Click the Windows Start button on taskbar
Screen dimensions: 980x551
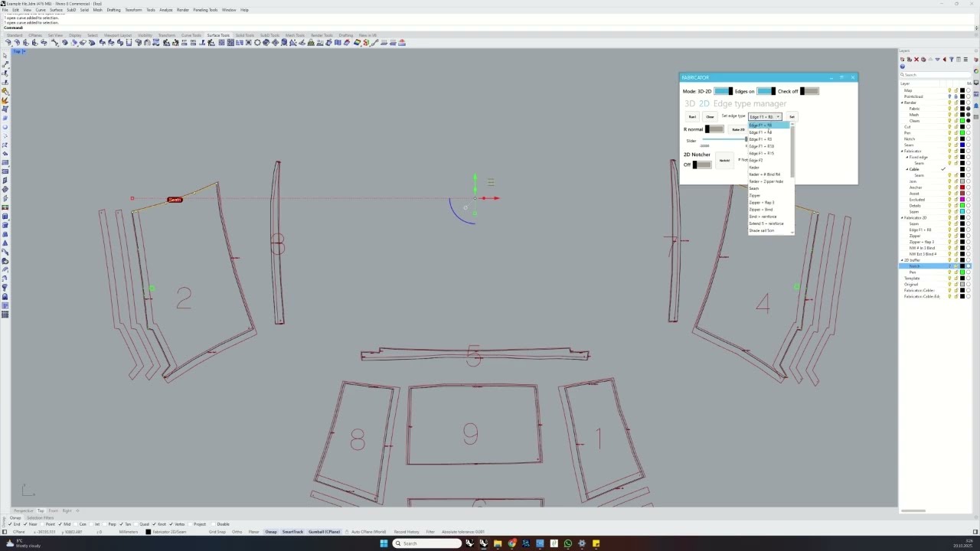[x=384, y=543]
